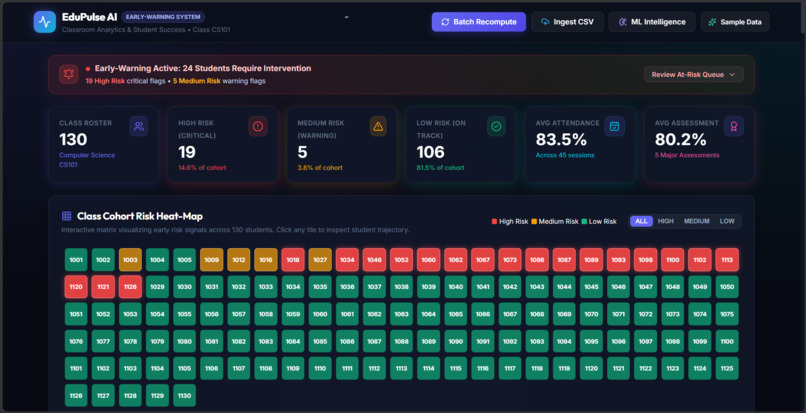Open green student tile 1076
The width and height of the screenshot is (806, 413).
coord(76,341)
